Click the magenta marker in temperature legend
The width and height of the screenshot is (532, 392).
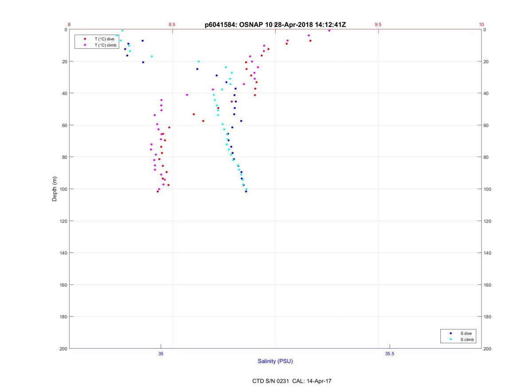pyautogui.click(x=85, y=45)
